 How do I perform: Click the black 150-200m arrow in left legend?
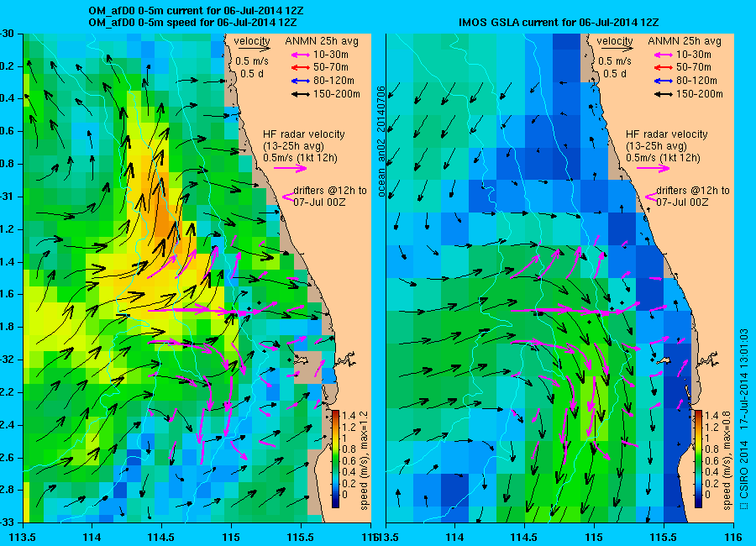[x=301, y=95]
